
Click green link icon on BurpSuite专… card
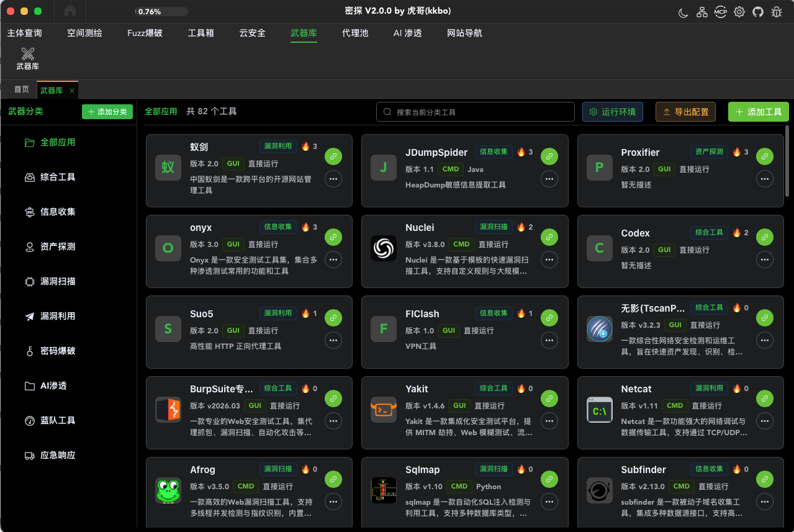coord(333,399)
